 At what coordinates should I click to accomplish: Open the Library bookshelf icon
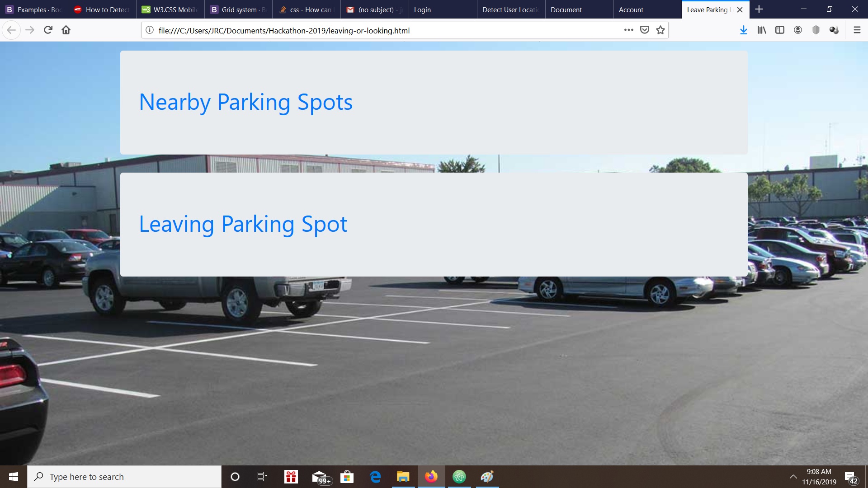(x=762, y=30)
